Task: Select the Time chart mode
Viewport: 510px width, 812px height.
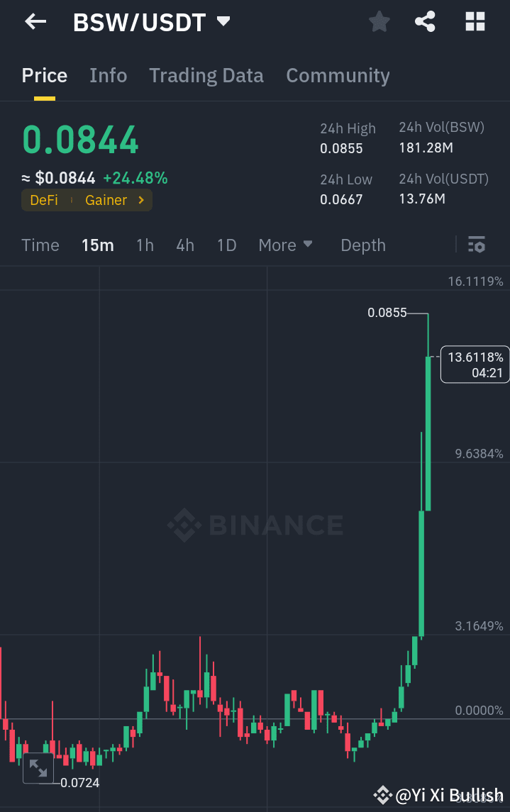Action: [x=40, y=245]
